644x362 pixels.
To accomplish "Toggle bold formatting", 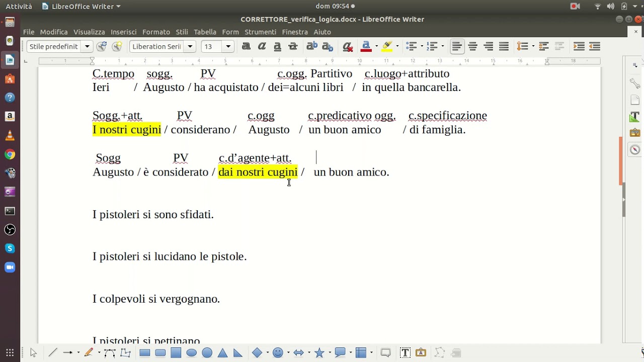I will (x=246, y=46).
